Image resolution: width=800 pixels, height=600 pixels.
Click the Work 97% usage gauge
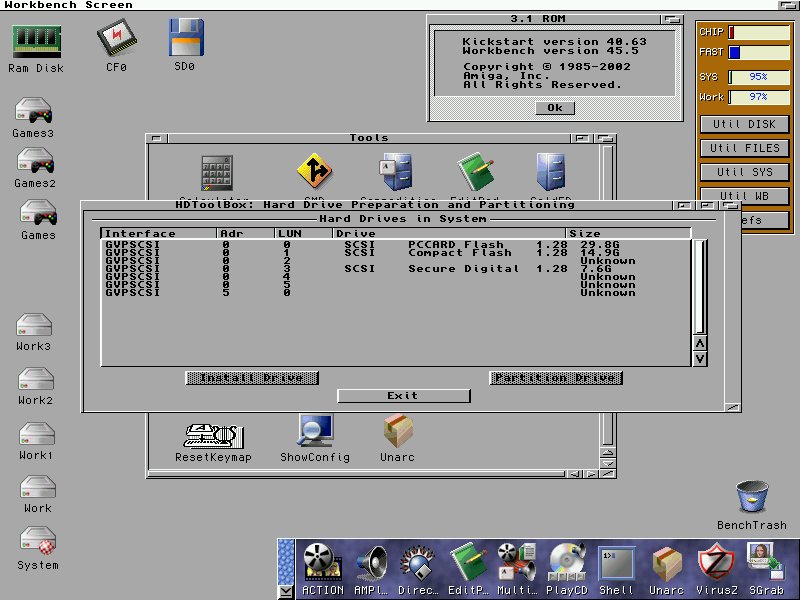(x=759, y=97)
